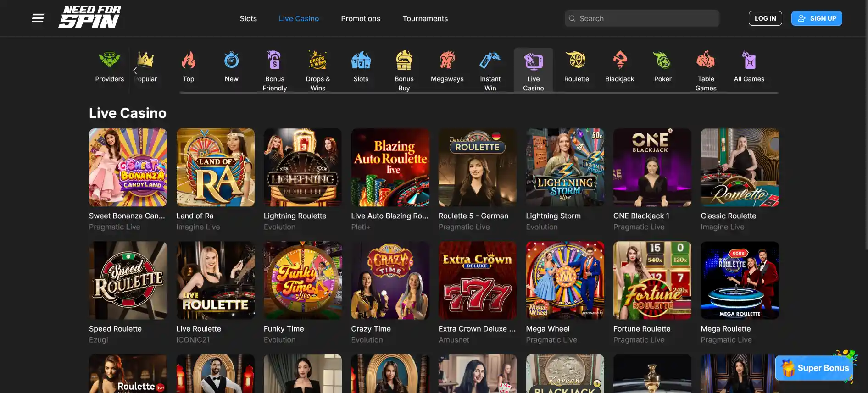The width and height of the screenshot is (868, 393).
Task: Click the Lightning Roulette title text
Action: [295, 216]
